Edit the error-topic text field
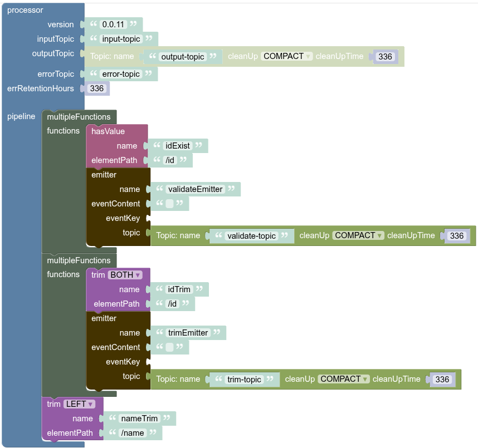Image resolution: width=478 pixels, height=448 pixels. pyautogui.click(x=121, y=74)
